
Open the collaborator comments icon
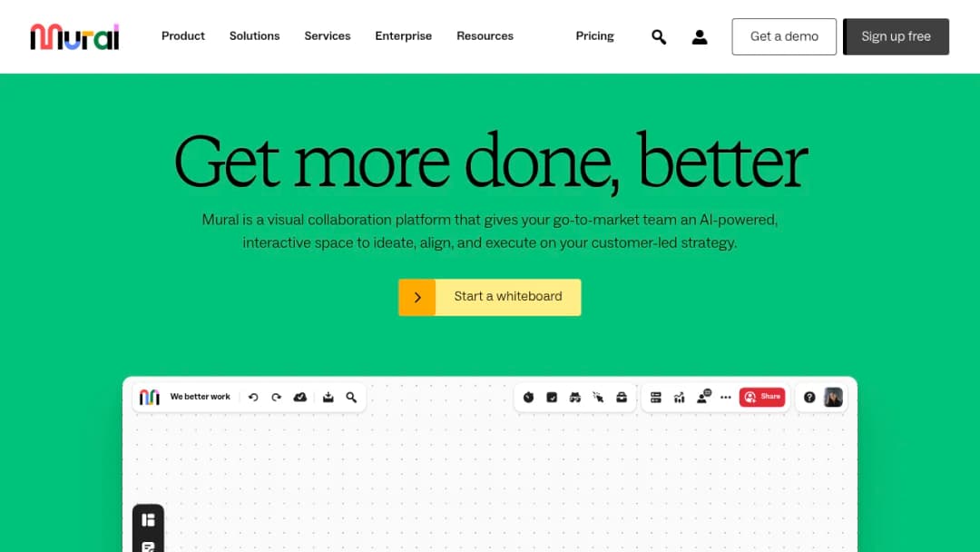point(703,397)
